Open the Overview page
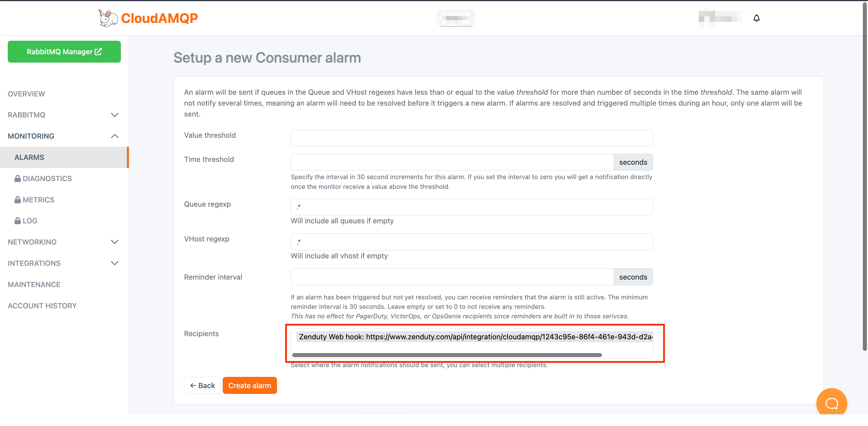 26,94
